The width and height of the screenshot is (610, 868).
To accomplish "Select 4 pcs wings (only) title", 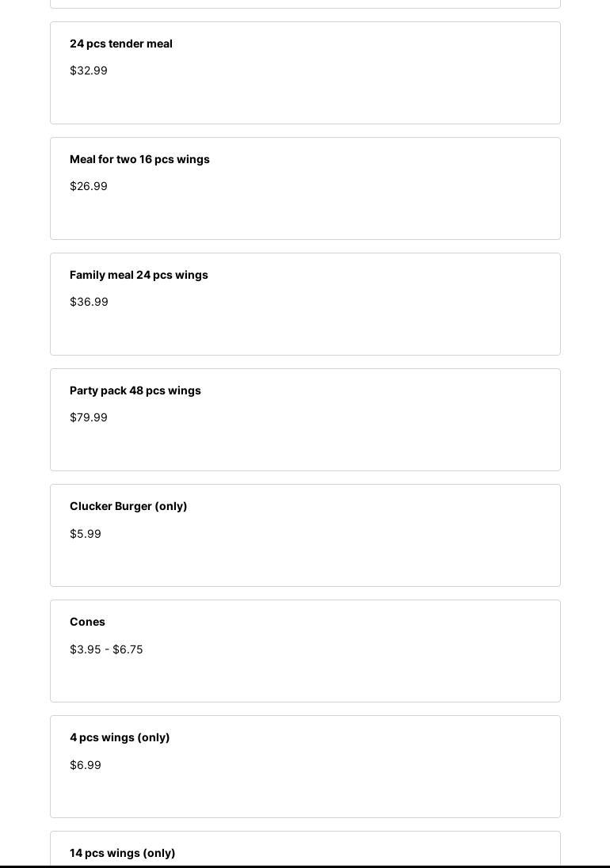I will tap(120, 737).
